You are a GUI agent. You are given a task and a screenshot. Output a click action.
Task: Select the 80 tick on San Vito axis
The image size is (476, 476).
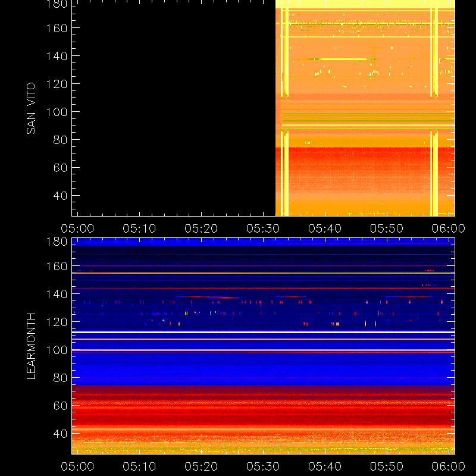(60, 140)
